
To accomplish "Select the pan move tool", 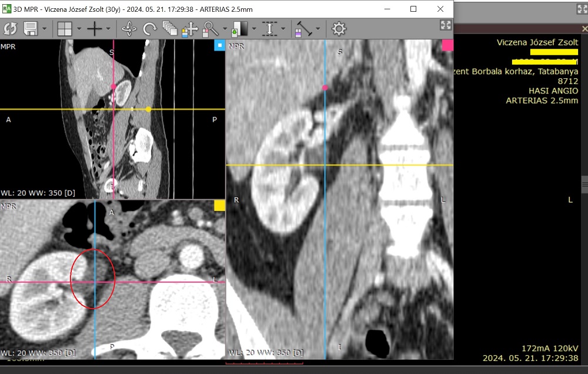I will 189,29.
